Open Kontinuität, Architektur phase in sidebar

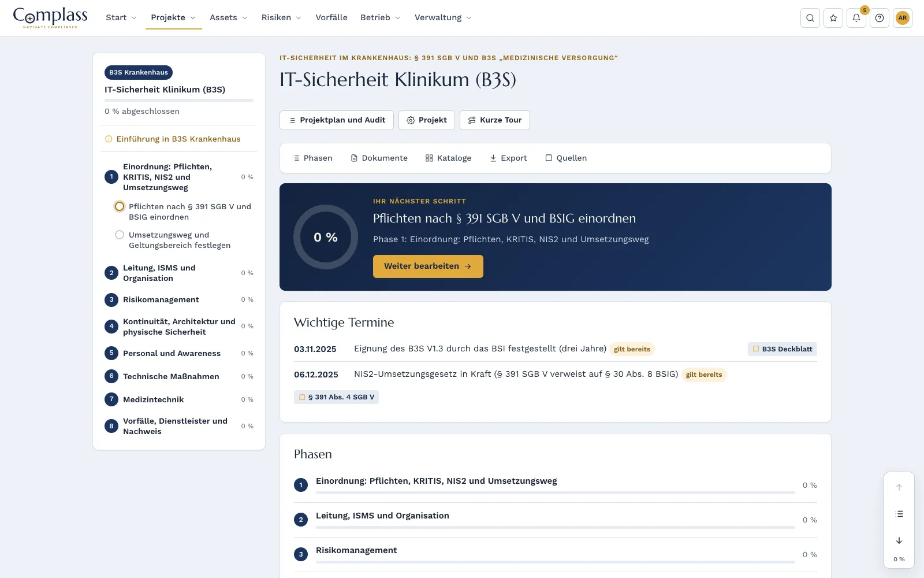[179, 327]
